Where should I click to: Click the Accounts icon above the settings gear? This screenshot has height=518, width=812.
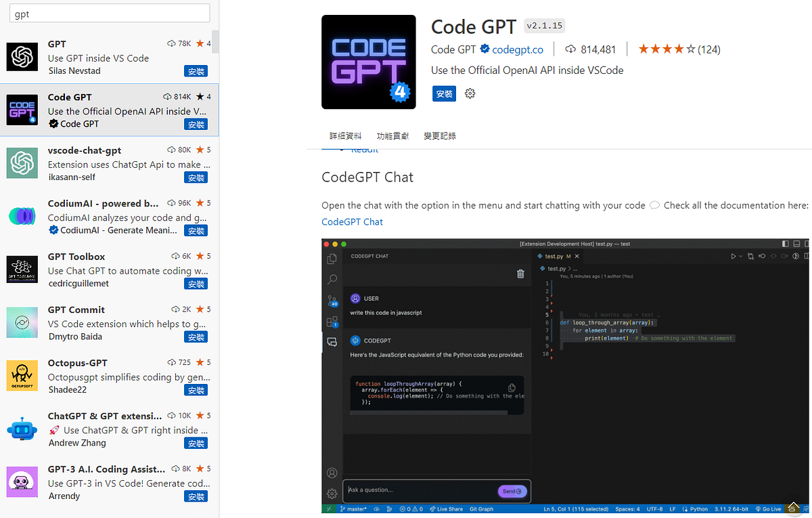[x=332, y=473]
